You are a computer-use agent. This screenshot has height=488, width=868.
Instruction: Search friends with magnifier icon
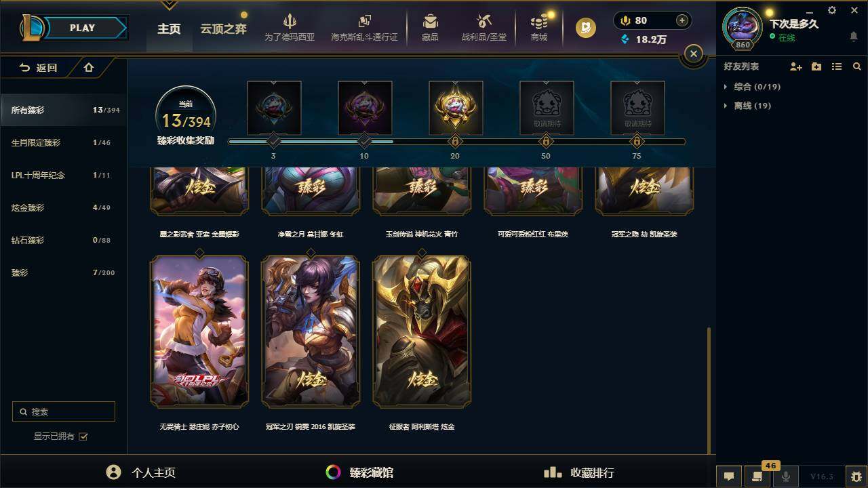click(857, 66)
